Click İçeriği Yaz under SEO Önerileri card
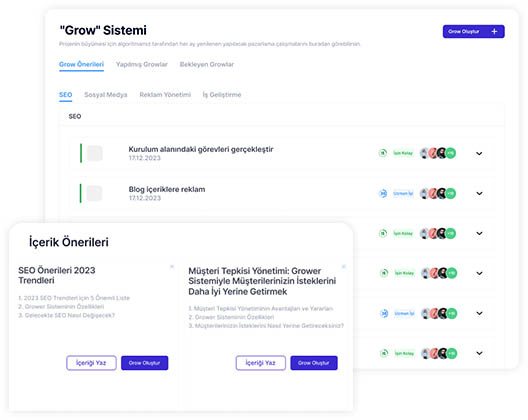The width and height of the screenshot is (528, 420). click(91, 363)
